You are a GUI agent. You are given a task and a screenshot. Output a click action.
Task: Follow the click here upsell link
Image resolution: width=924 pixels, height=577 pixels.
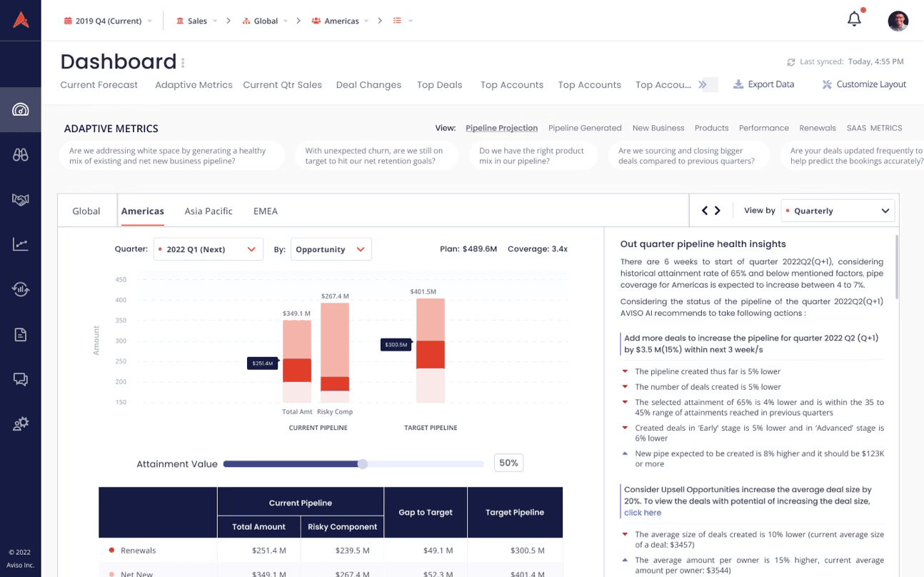(642, 513)
